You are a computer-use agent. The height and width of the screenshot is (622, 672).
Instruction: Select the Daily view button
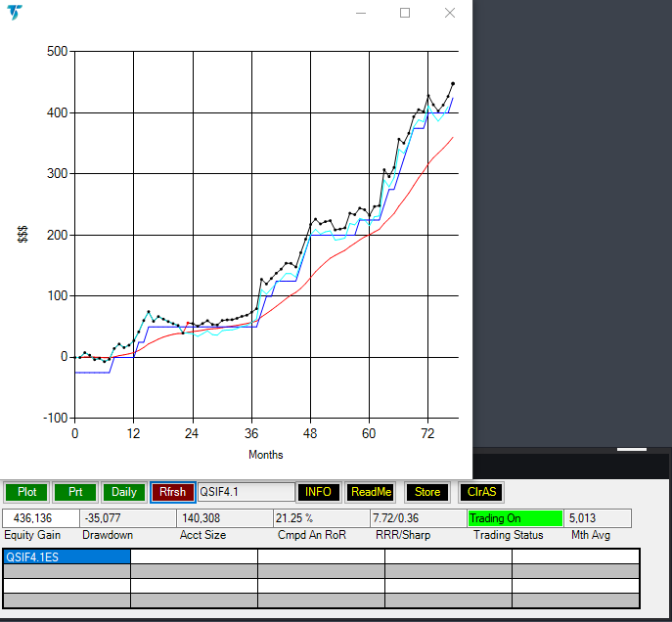(124, 492)
